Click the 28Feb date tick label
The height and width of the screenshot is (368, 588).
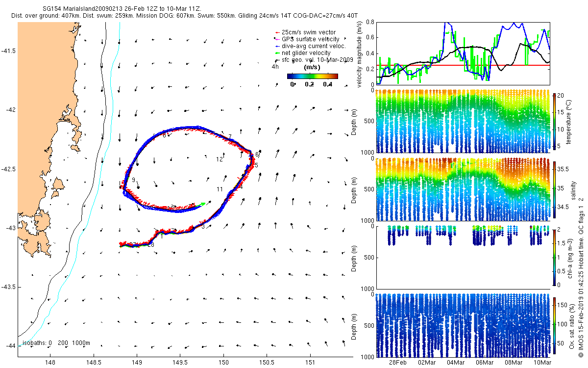397,363
